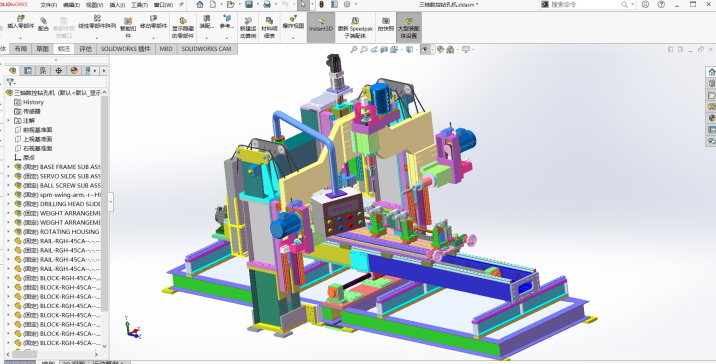Toggle Large Assembly Settings (大型装配体设置)
The height and width of the screenshot is (364, 716).
(408, 27)
